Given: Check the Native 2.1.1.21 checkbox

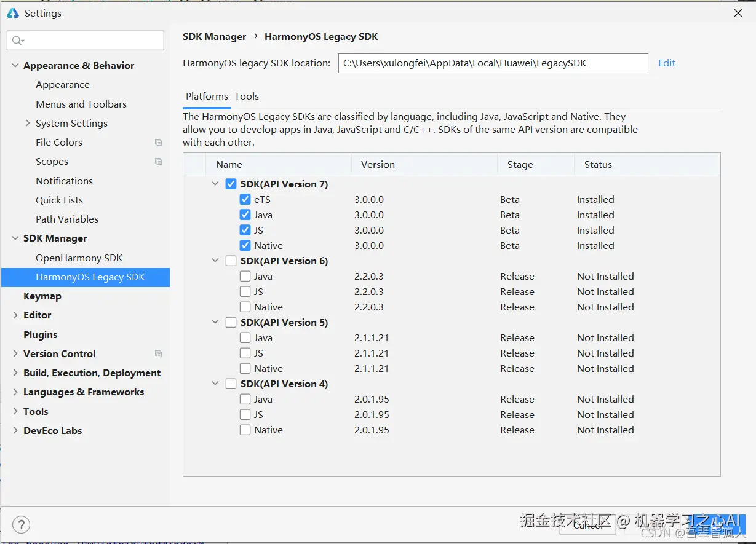Looking at the screenshot, I should [245, 368].
